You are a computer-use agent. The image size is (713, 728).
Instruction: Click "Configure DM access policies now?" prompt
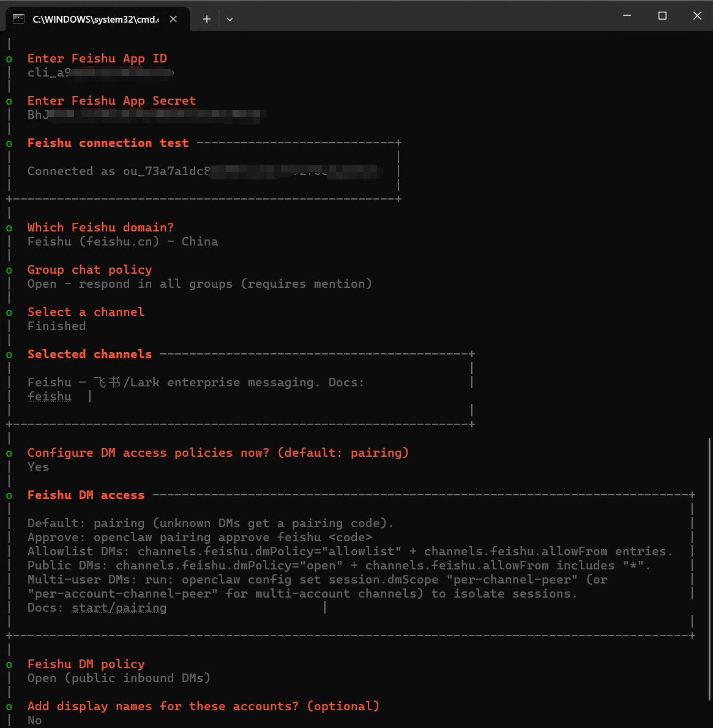pyautogui.click(x=218, y=452)
